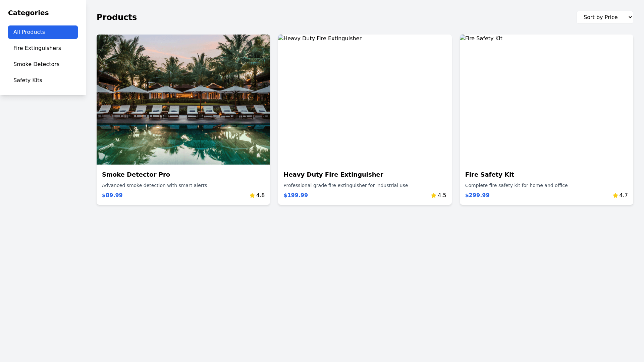Select the All Products category

43,32
